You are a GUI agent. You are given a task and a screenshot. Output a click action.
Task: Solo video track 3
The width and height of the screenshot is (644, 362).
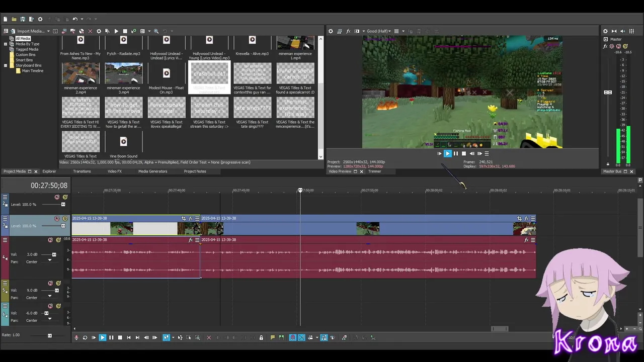(65, 218)
